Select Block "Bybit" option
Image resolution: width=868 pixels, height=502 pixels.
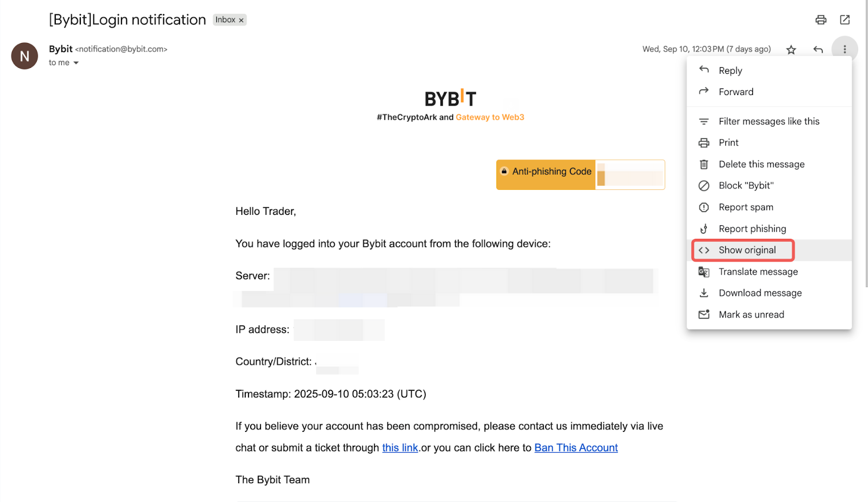[746, 186]
